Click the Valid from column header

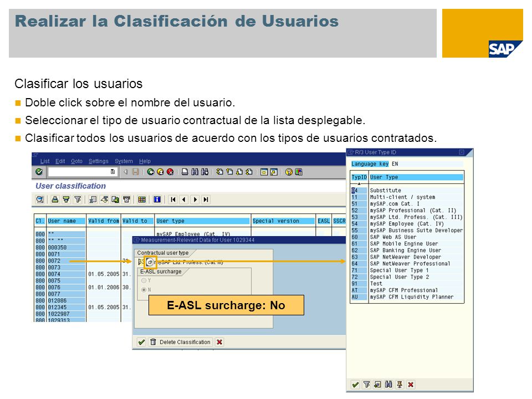(x=104, y=221)
